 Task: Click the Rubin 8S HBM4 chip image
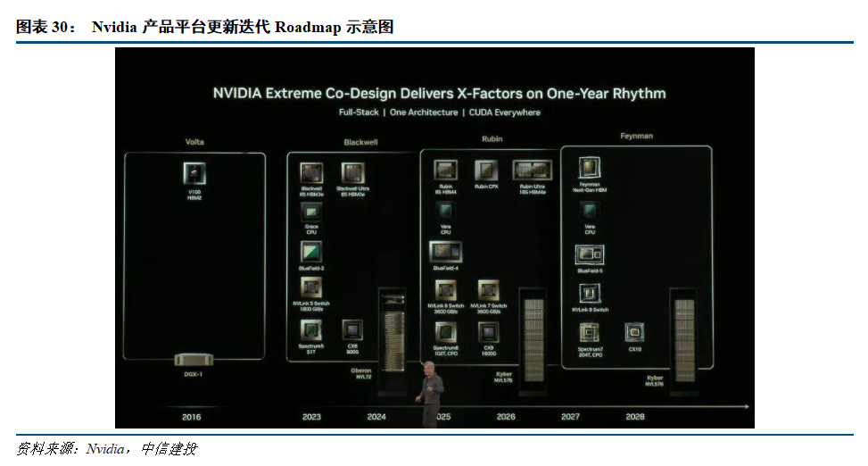pos(446,171)
